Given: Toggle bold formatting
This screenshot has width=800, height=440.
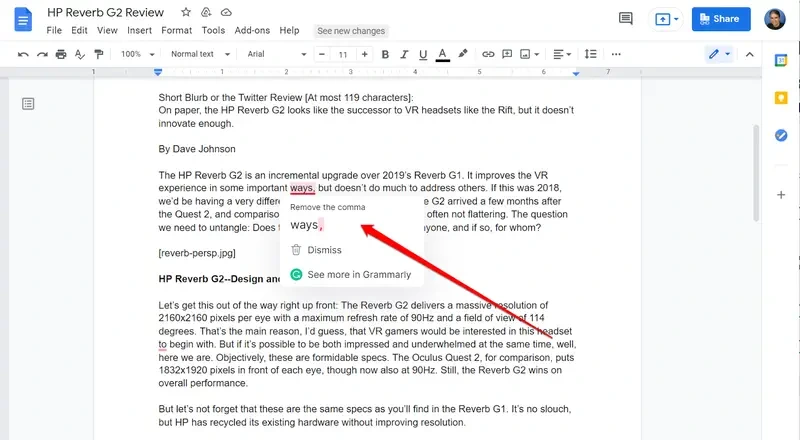Looking at the screenshot, I should tap(385, 54).
